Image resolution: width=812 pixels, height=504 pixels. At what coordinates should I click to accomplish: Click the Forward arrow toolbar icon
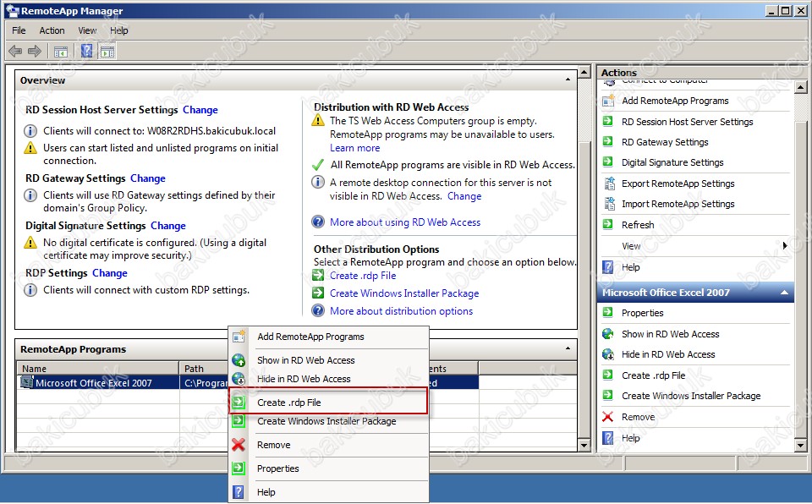[35, 52]
